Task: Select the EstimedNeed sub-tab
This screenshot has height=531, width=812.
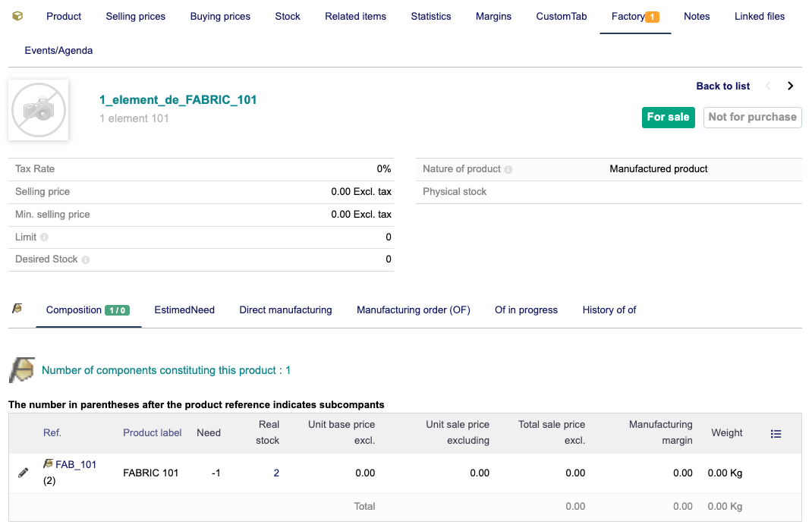Action: 184,309
